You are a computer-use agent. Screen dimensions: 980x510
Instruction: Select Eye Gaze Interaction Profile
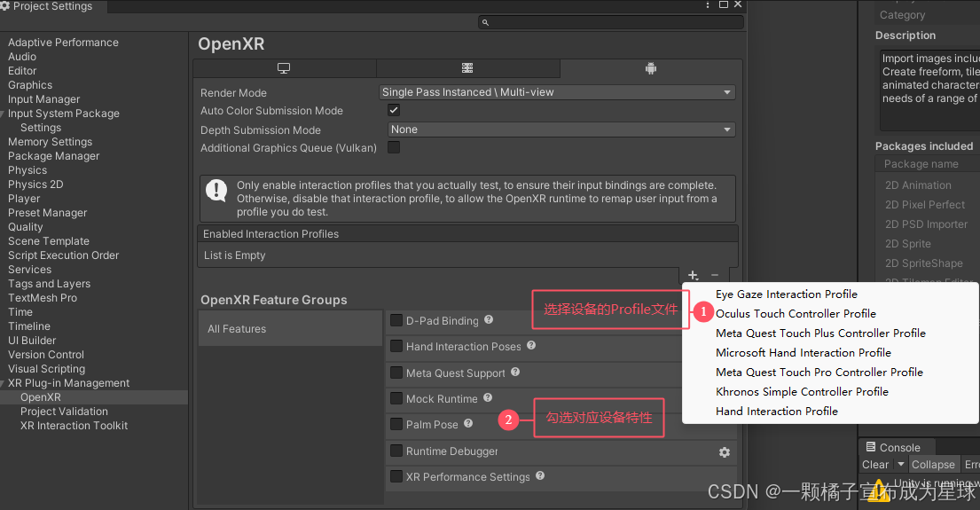787,294
